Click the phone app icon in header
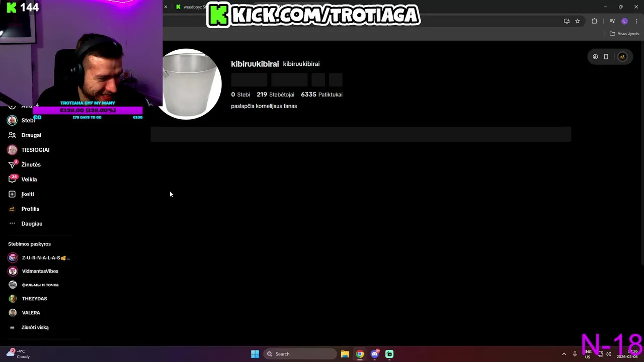 tap(606, 57)
